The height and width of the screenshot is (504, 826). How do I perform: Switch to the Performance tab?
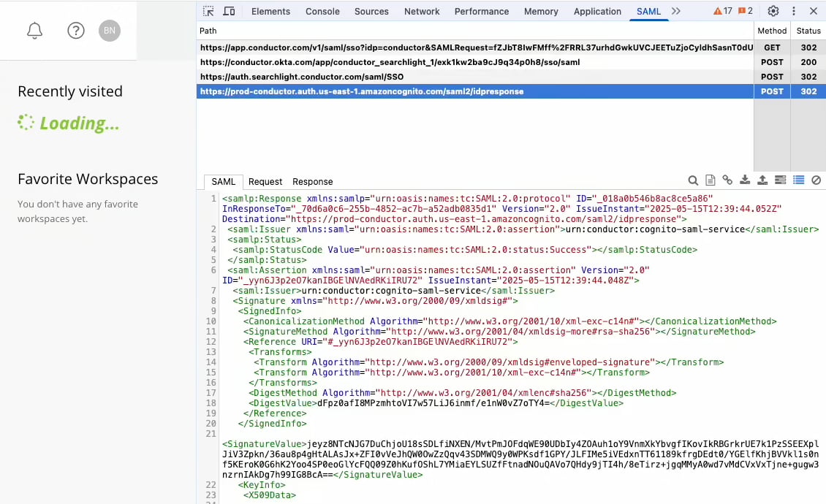click(x=482, y=11)
